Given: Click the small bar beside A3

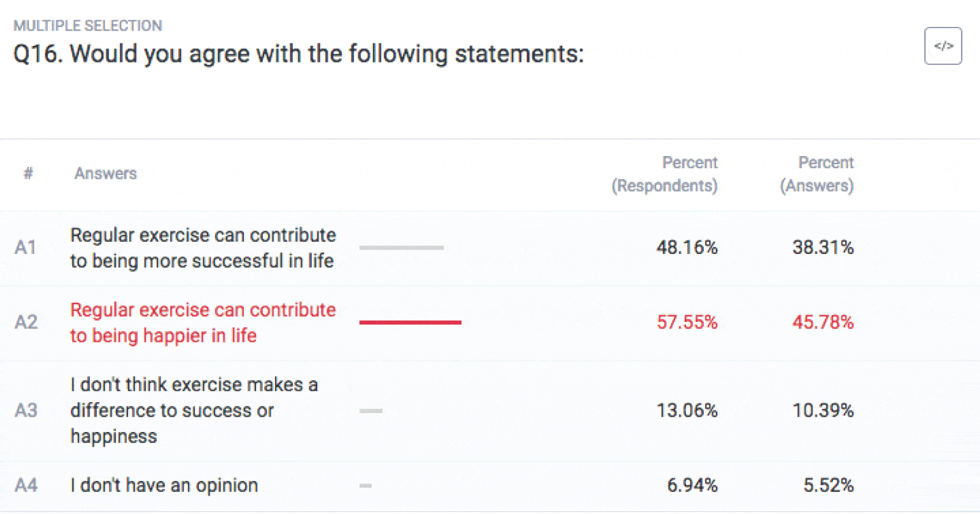Looking at the screenshot, I should click(372, 411).
